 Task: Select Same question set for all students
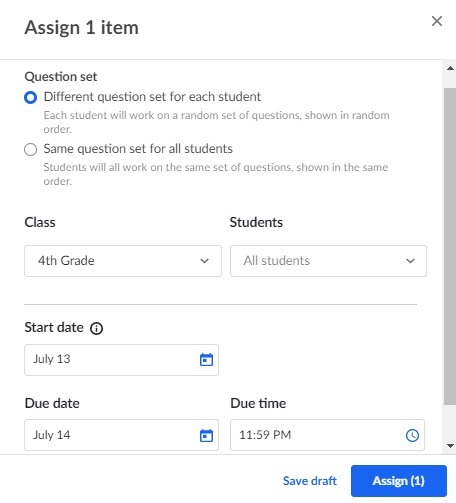pos(30,149)
